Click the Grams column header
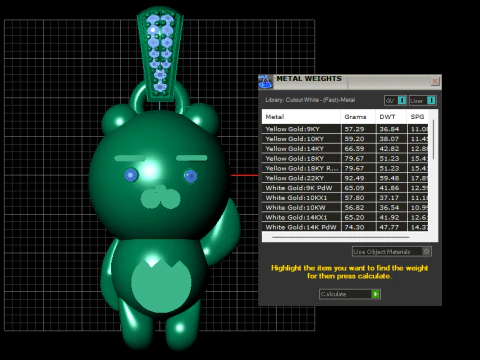480x360 pixels. (358, 117)
